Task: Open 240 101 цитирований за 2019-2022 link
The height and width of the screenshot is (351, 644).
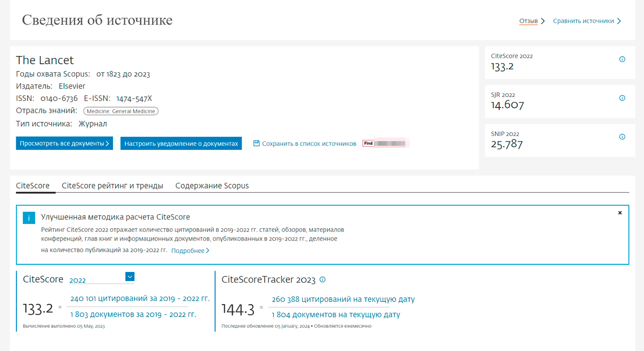Action: 140,298
